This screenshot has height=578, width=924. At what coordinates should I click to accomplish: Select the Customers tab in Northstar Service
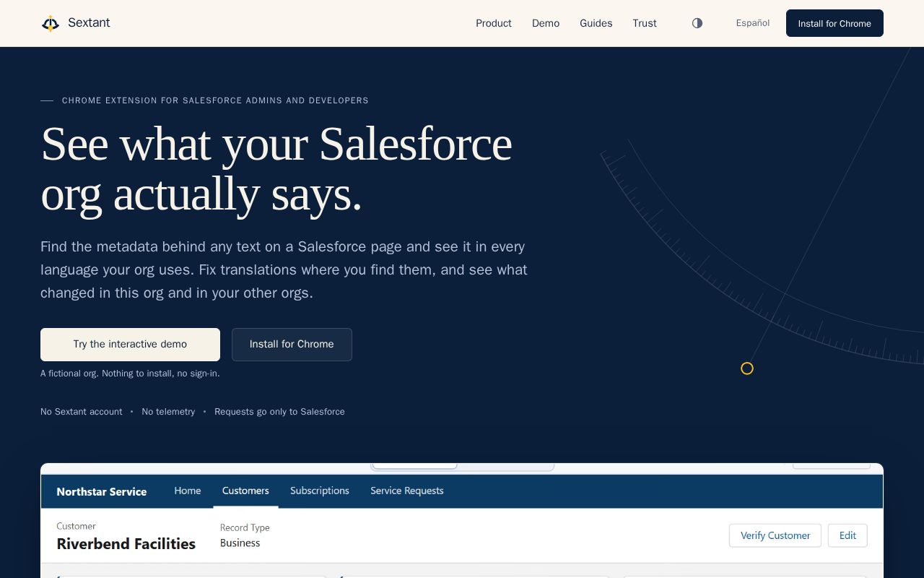pos(245,491)
